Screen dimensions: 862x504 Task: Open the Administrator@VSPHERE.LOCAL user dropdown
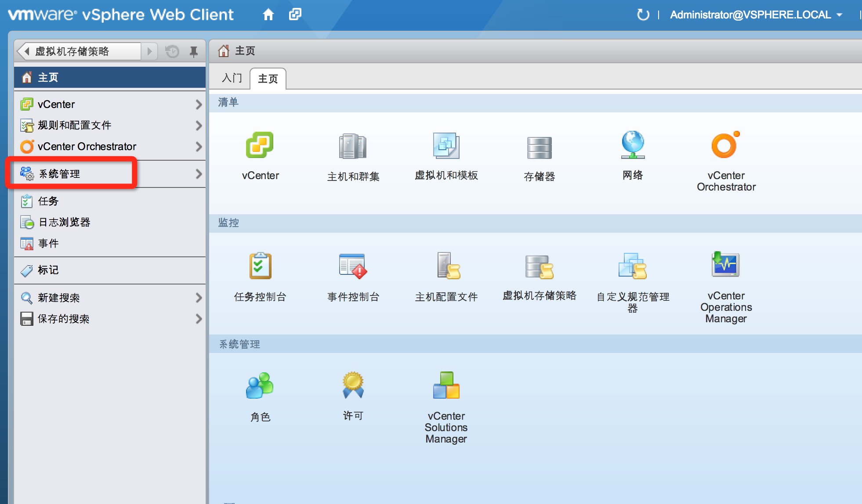point(756,15)
